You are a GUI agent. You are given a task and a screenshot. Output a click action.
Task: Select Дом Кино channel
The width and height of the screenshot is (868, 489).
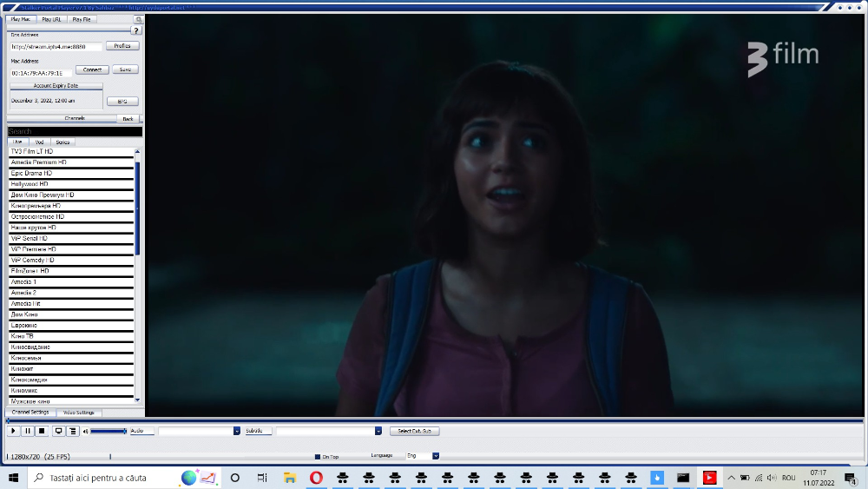71,314
